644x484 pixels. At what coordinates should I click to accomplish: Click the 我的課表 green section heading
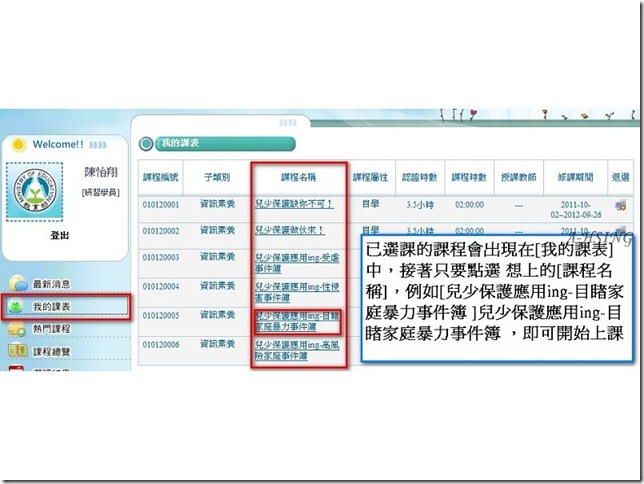180,143
